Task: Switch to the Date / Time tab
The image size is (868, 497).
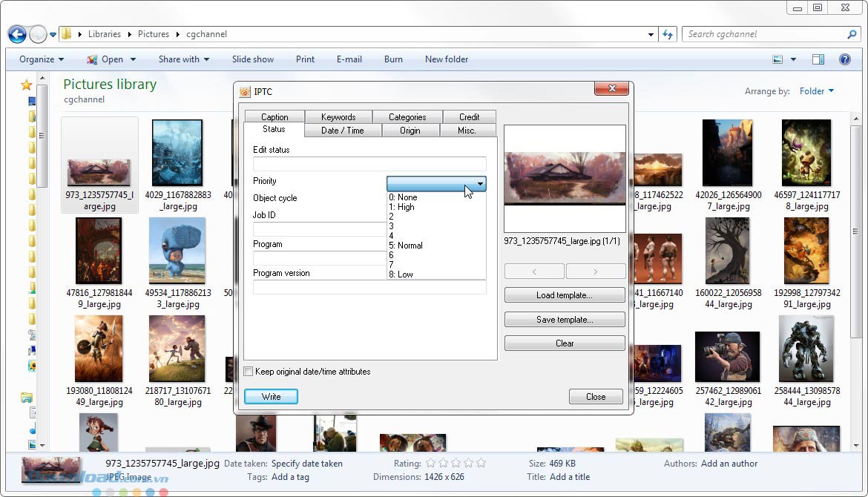Action: [x=342, y=131]
